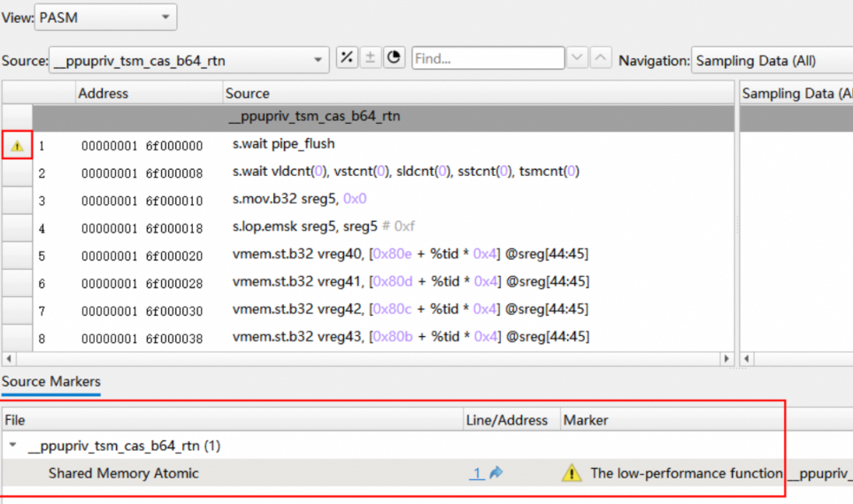Image resolution: width=853 pixels, height=504 pixels.
Task: Select the vmem.st.b32 vreg40 instruction
Action: click(x=411, y=254)
